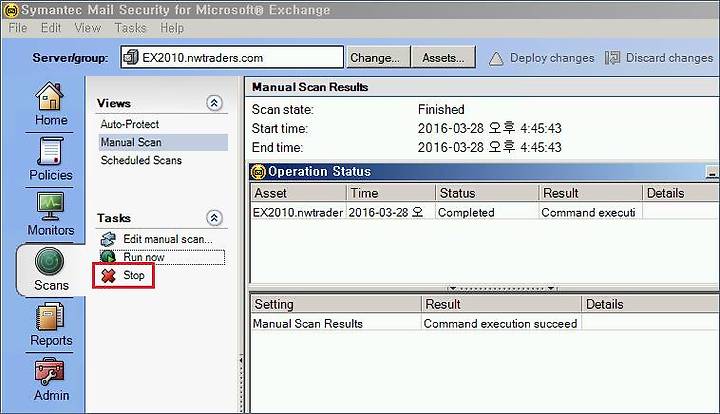Click the Edit manual scan... task link
Image resolution: width=720 pixels, height=414 pixels.
tap(168, 239)
